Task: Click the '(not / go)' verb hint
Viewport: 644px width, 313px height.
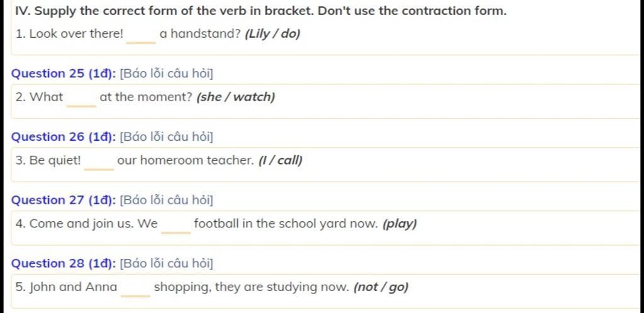Action: [381, 288]
